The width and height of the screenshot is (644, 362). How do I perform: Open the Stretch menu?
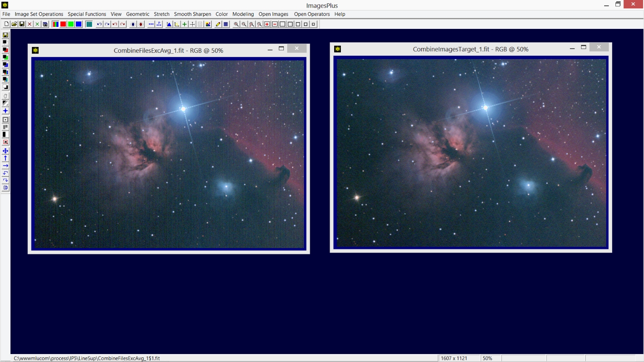click(x=161, y=14)
